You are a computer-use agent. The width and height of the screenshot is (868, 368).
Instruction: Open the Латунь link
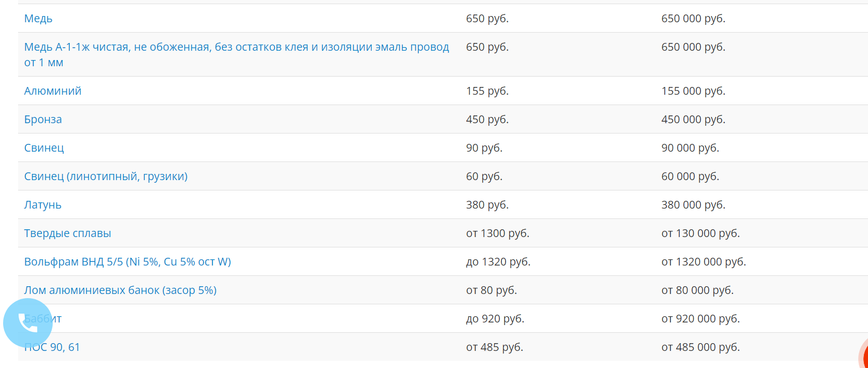tap(42, 205)
